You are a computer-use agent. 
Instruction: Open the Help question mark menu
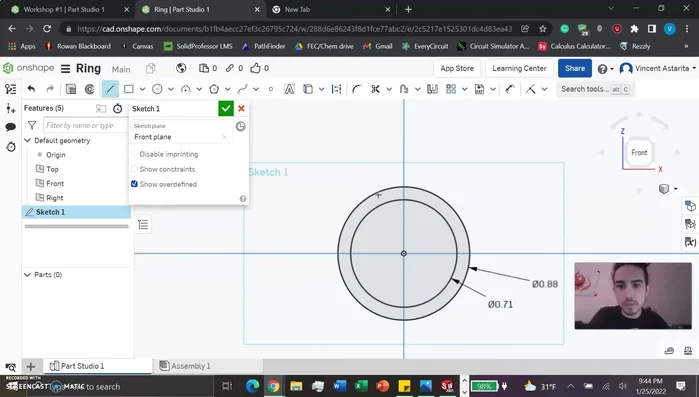click(605, 69)
